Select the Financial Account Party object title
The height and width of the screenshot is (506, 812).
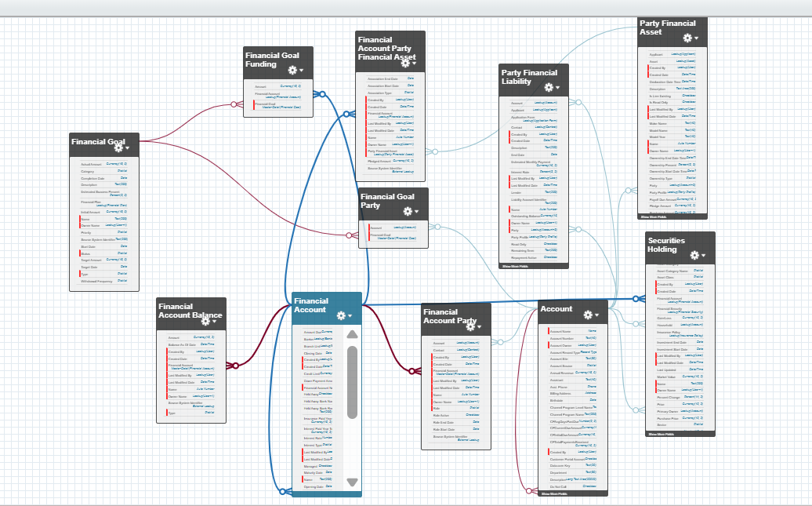(x=450, y=316)
